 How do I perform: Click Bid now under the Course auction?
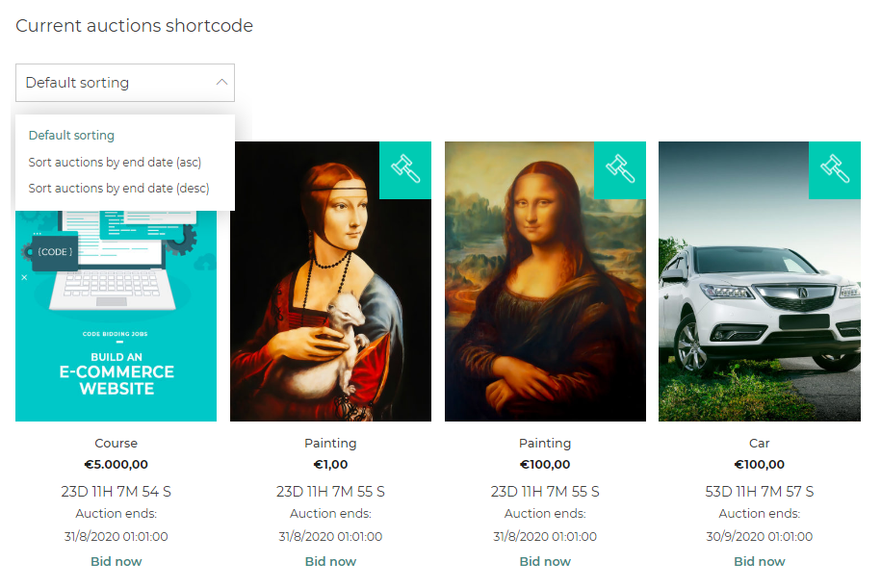pos(117,562)
